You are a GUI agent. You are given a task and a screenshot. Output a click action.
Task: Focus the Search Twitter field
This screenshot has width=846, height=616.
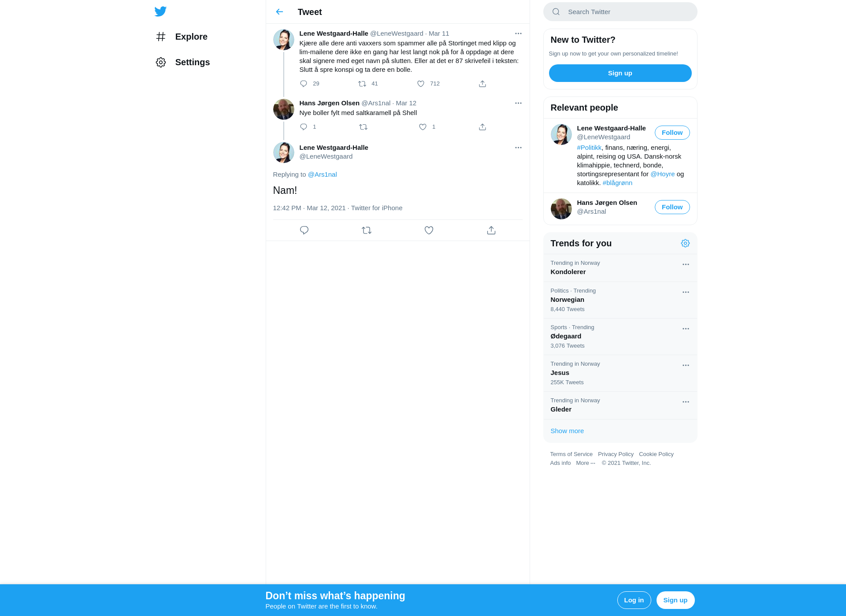pyautogui.click(x=620, y=12)
